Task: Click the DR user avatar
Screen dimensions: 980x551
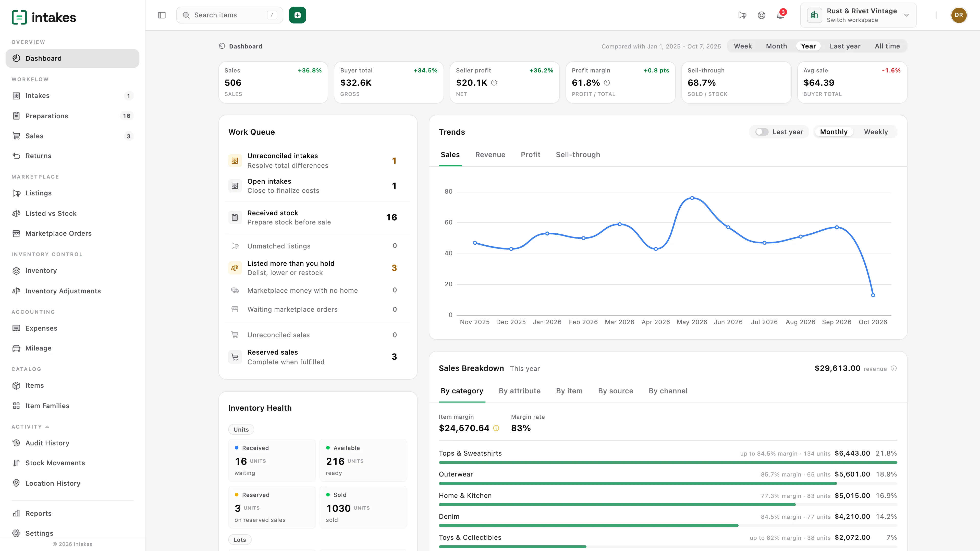Action: click(959, 15)
